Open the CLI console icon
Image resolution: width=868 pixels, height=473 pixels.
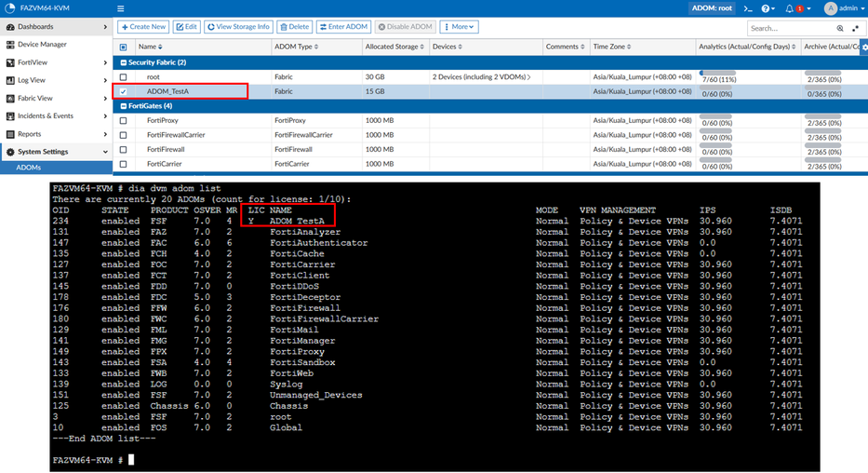coord(746,8)
